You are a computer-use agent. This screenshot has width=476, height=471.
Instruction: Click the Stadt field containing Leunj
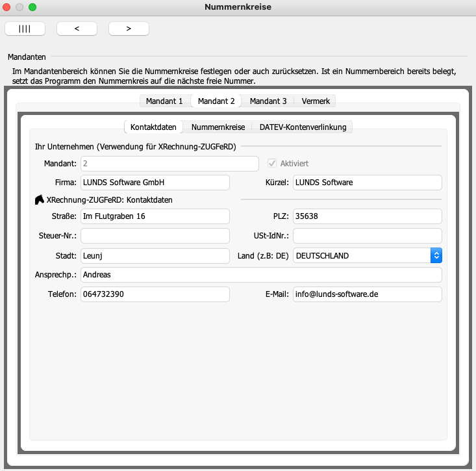click(155, 256)
